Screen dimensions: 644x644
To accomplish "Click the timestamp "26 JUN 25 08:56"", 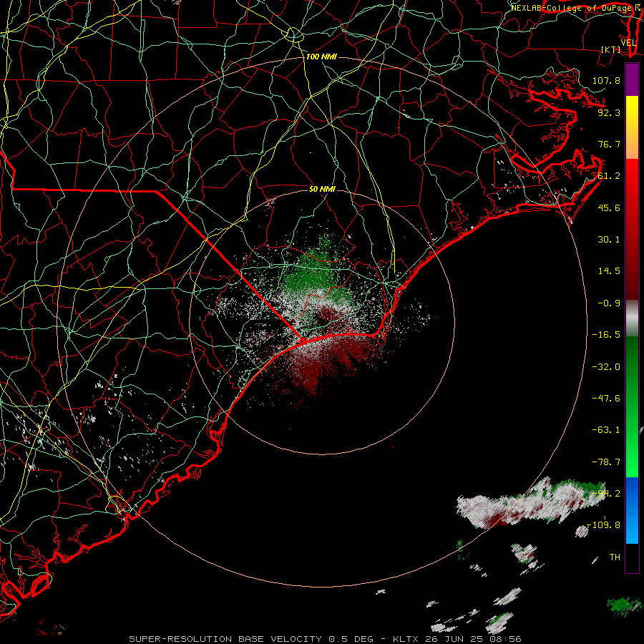I will coord(472,639).
